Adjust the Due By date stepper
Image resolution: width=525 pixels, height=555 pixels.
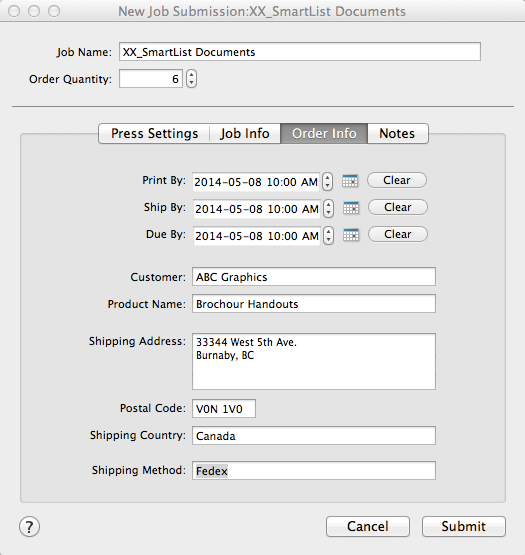pyautogui.click(x=329, y=235)
